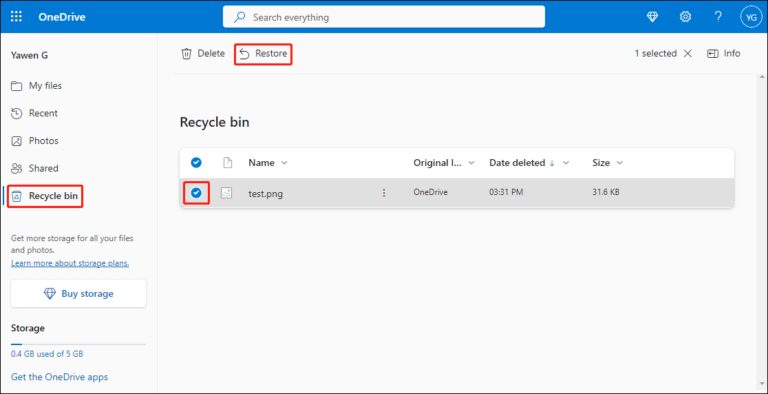Image resolution: width=768 pixels, height=394 pixels.
Task: Click the 03:31 PM date deleted cell
Action: 506,193
